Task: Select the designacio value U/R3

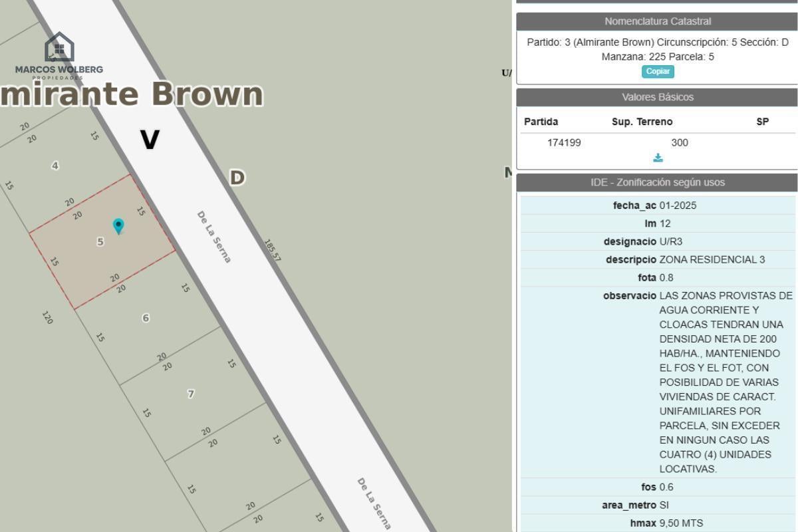Action: point(671,241)
